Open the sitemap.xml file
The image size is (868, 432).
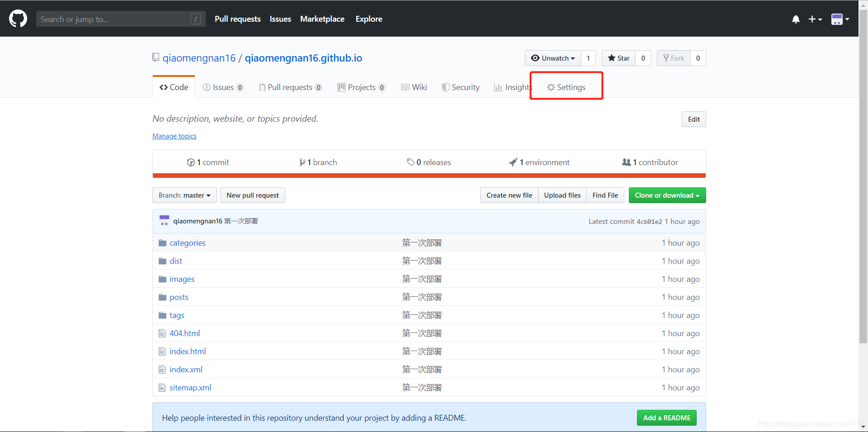coord(190,388)
